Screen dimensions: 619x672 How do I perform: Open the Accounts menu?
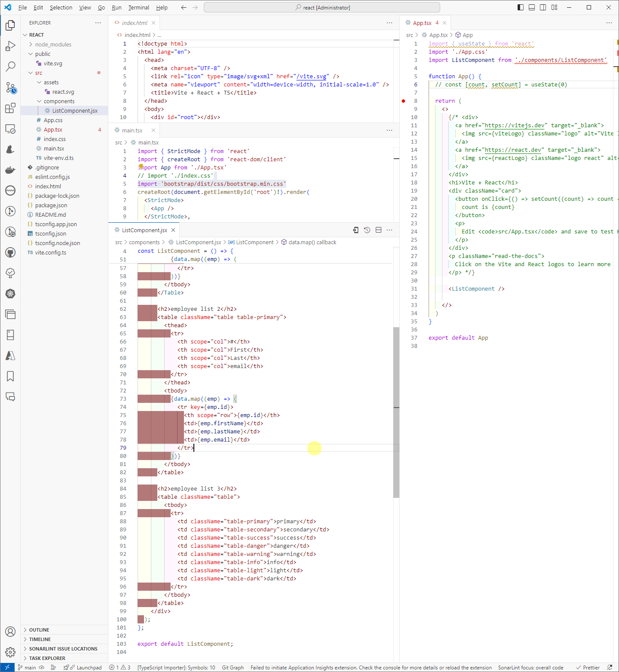point(10,632)
